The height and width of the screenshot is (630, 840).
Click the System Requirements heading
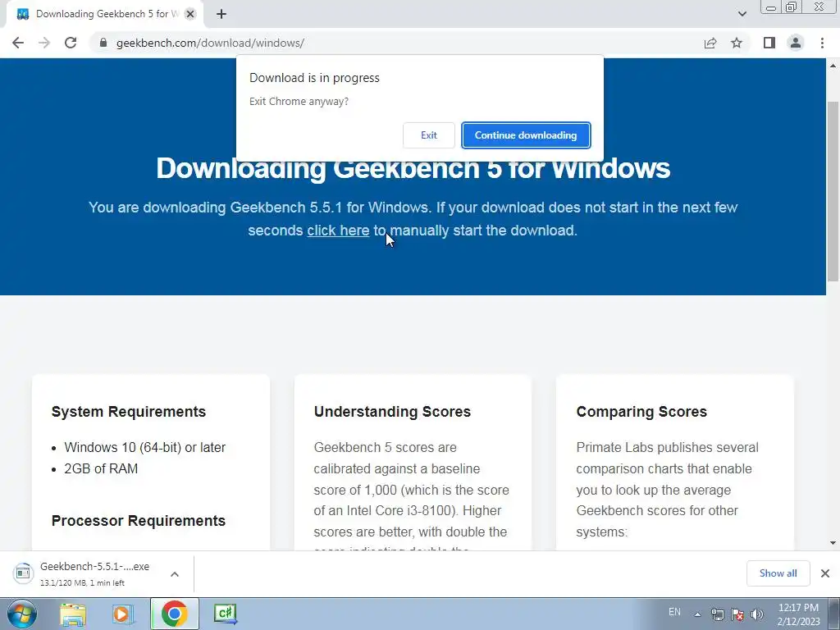pyautogui.click(x=129, y=412)
